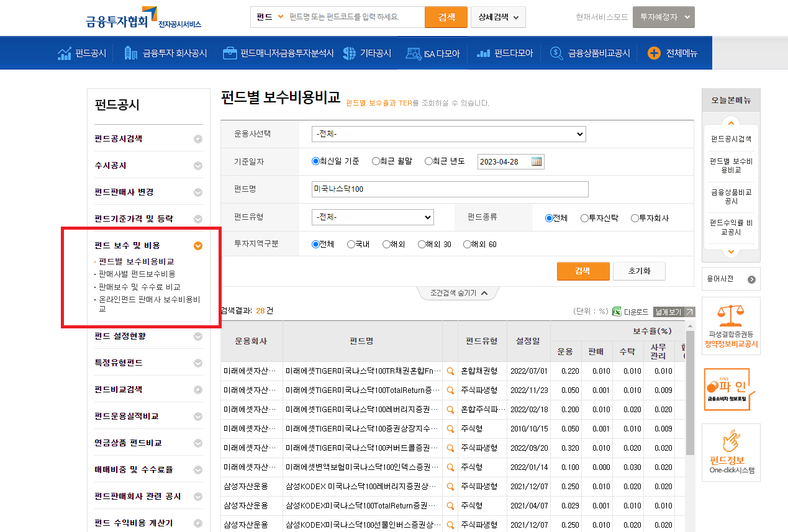
Task: Click magnifier icon for TIGER미국나스닥100TotalReturn row
Action: click(x=450, y=390)
